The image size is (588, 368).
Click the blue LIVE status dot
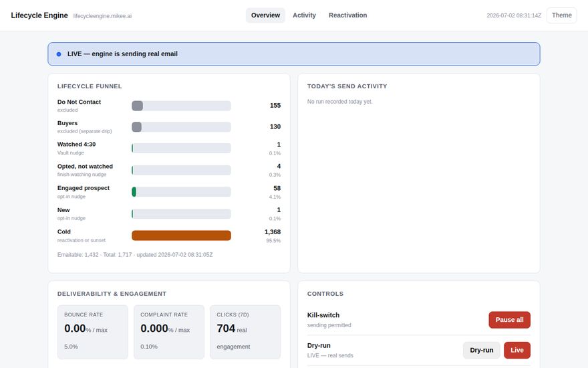[59, 54]
